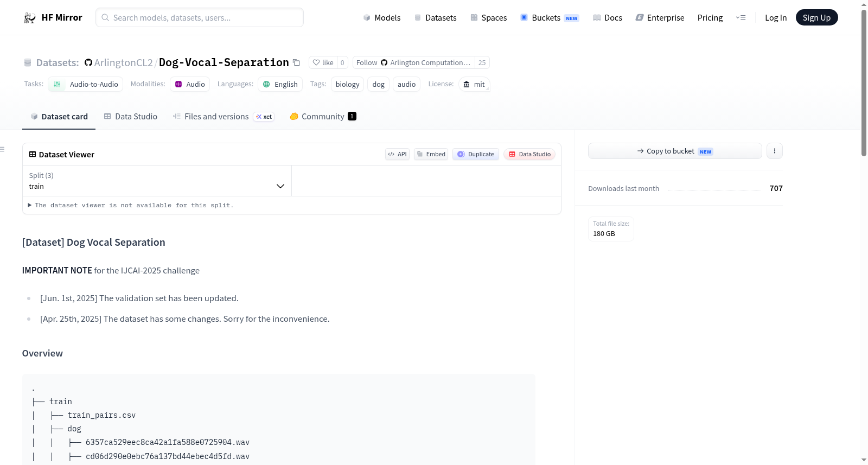Viewport: 868px width, 465px height.
Task: Select the Audio modality tag
Action: click(x=190, y=84)
